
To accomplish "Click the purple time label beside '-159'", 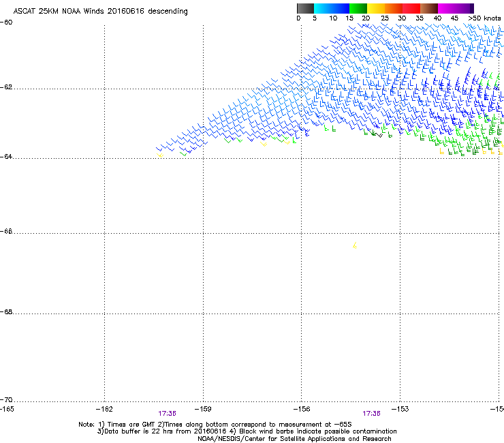I will pos(167,414).
